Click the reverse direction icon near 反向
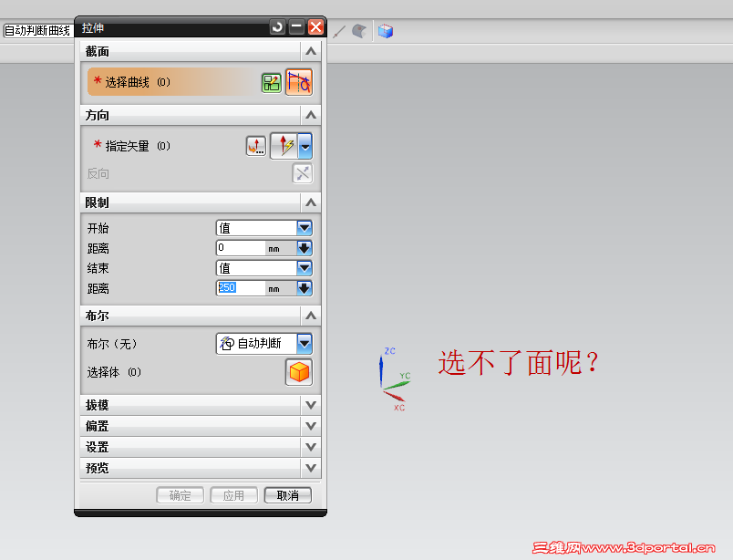Viewport: 733px width, 560px height. click(x=302, y=173)
